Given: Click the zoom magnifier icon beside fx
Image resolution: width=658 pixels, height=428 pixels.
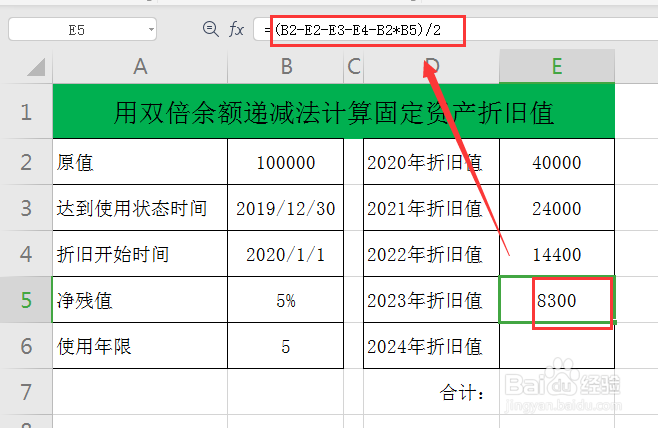Looking at the screenshot, I should pyautogui.click(x=210, y=29).
